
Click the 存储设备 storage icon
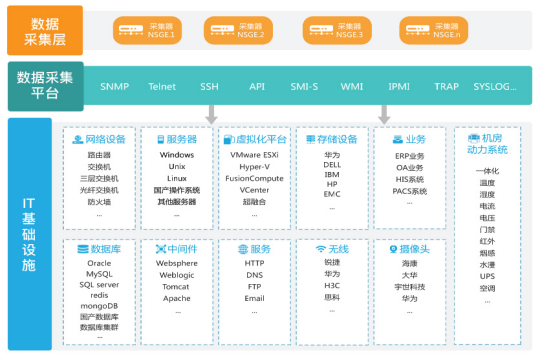point(311,139)
